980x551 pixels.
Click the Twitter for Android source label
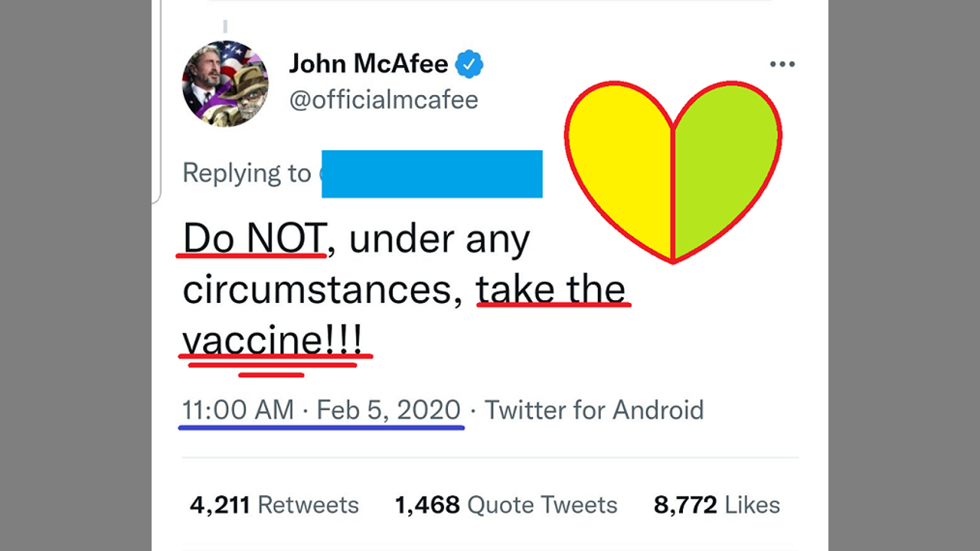click(594, 410)
